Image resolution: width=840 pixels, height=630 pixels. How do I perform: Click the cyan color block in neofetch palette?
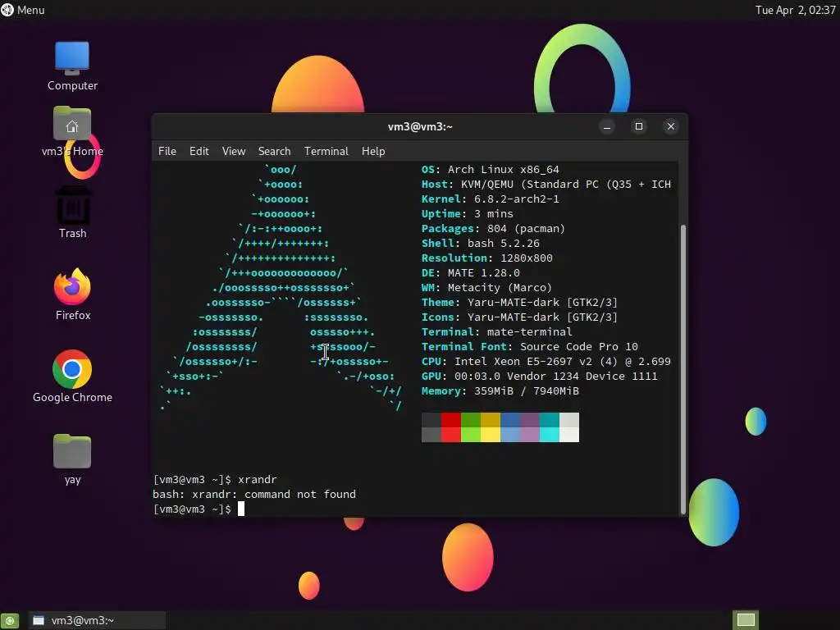pyautogui.click(x=549, y=435)
